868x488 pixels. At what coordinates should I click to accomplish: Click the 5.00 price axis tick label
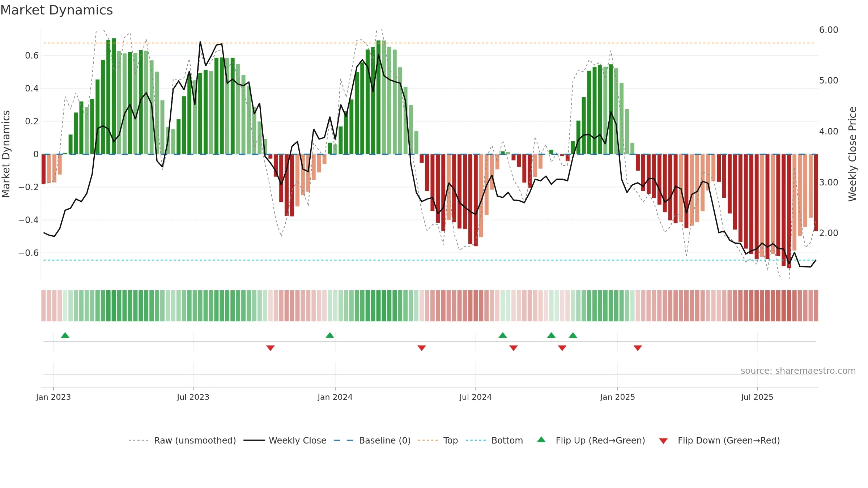[829, 80]
